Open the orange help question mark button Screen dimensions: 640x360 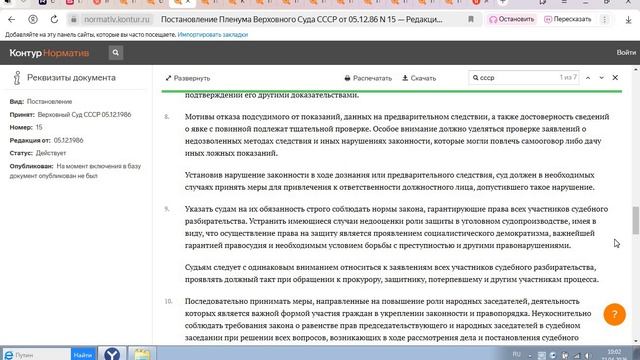(x=614, y=314)
